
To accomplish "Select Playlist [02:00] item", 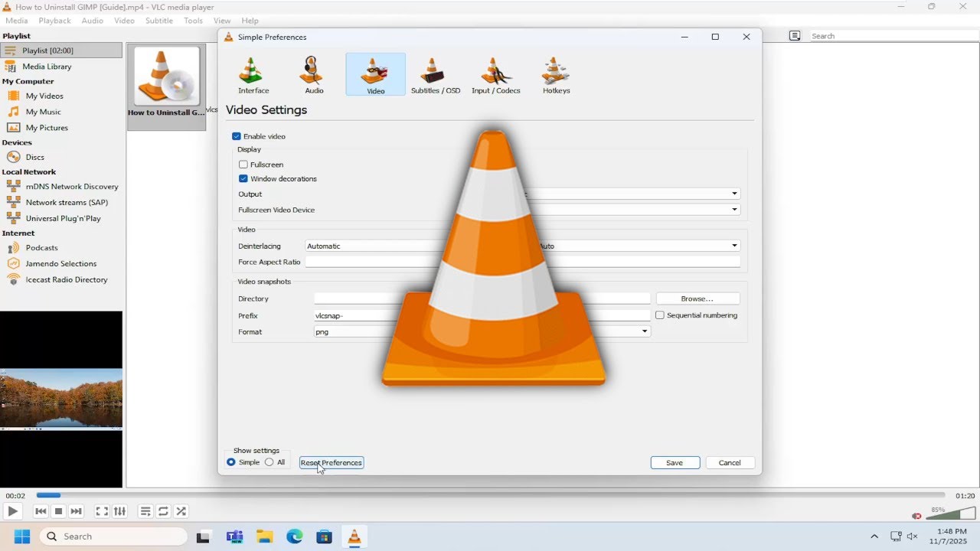I will pyautogui.click(x=61, y=51).
